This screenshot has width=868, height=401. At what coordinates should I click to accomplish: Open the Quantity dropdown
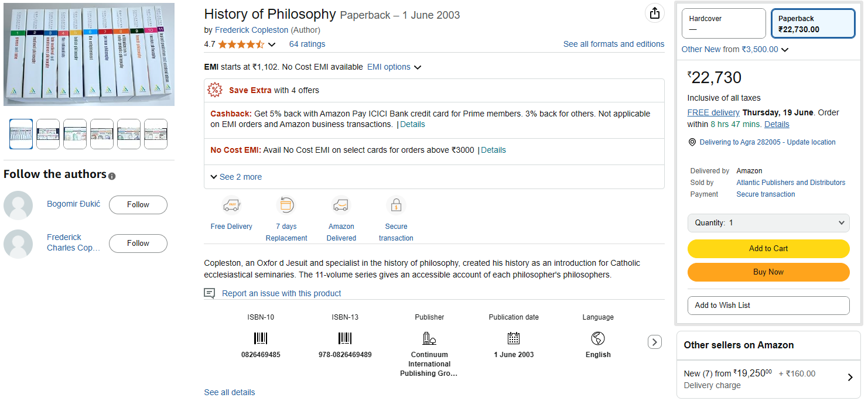pos(768,223)
